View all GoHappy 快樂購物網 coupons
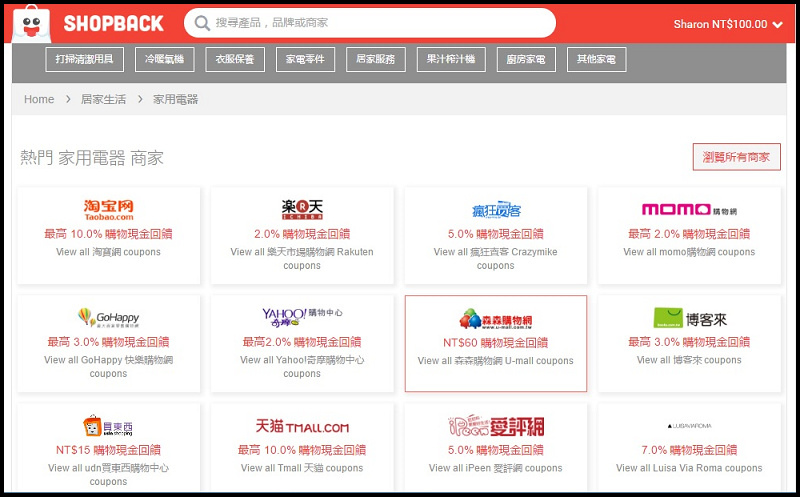 pyautogui.click(x=108, y=367)
